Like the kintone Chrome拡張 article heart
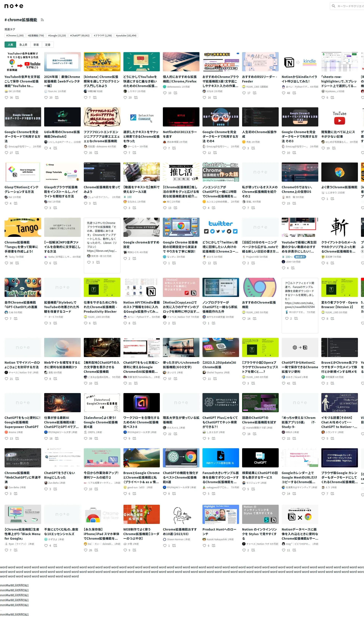This screenshot has width=364, height=617. point(86,97)
